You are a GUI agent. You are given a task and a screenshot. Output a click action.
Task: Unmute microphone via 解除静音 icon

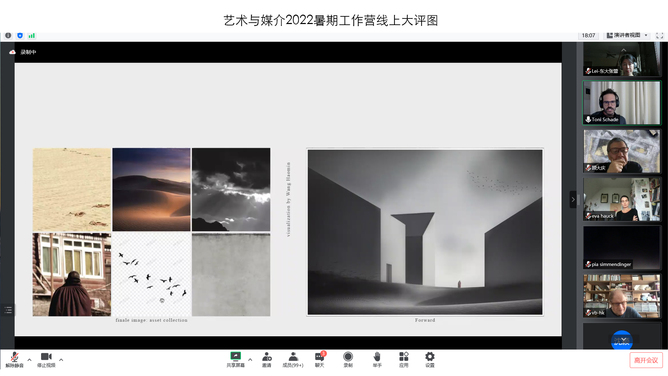pyautogui.click(x=14, y=360)
